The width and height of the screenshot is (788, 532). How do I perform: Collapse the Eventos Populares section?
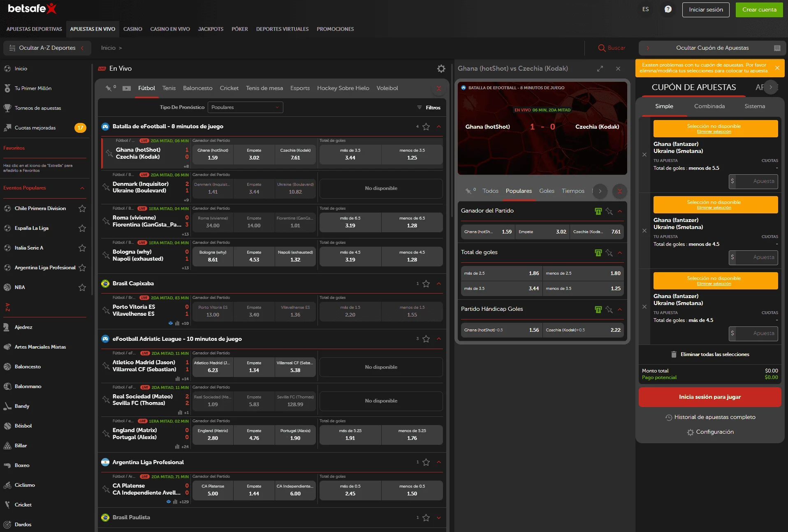pyautogui.click(x=82, y=188)
